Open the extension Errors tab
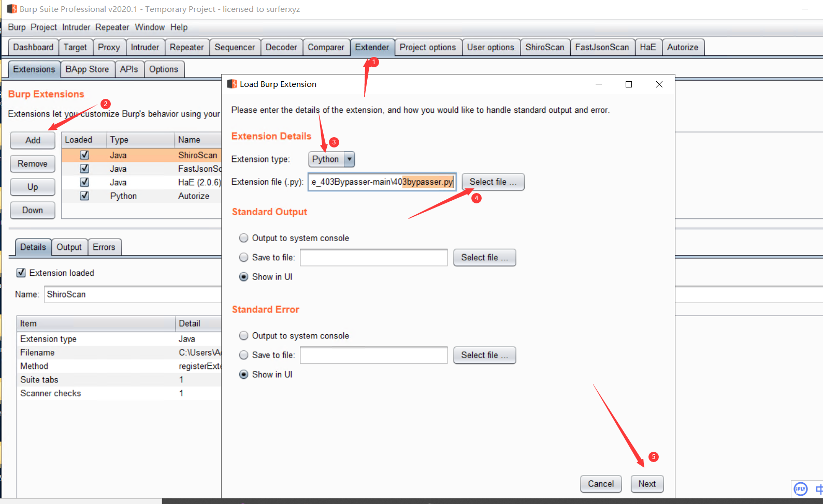This screenshot has height=504, width=823. [104, 247]
